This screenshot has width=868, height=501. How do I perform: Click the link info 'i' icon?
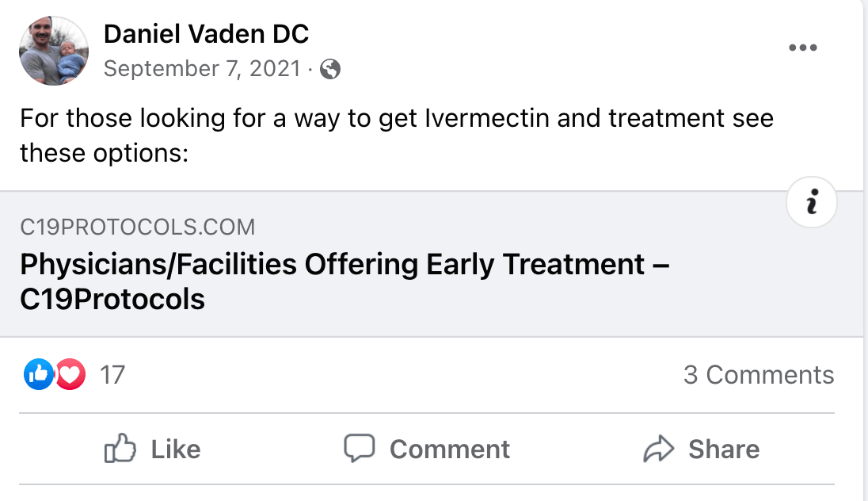point(812,202)
